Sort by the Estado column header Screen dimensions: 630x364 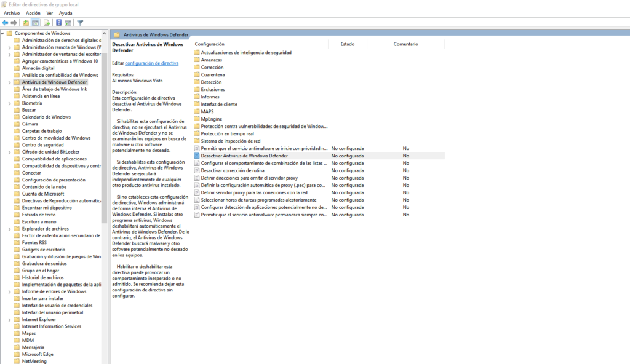(348, 44)
